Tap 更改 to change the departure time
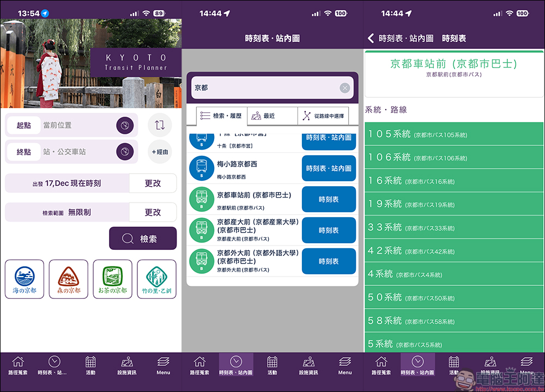Viewport: 545px width, 392px height. (153, 183)
